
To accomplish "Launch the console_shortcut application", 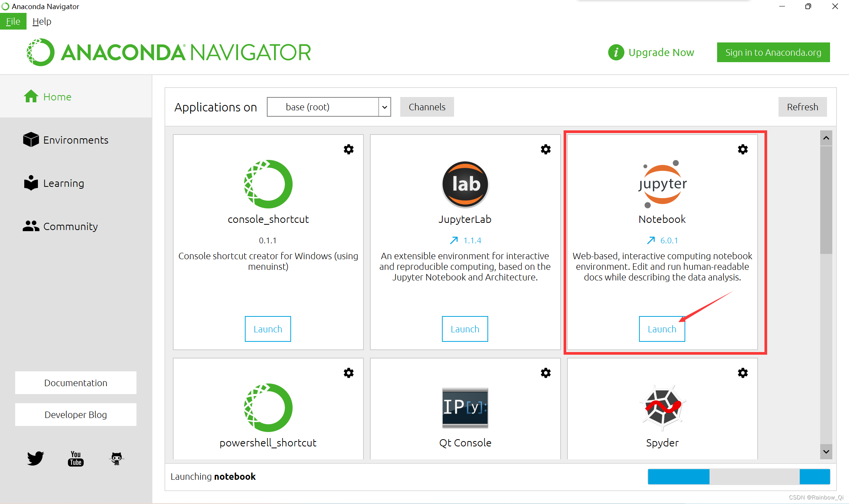I will [x=268, y=329].
